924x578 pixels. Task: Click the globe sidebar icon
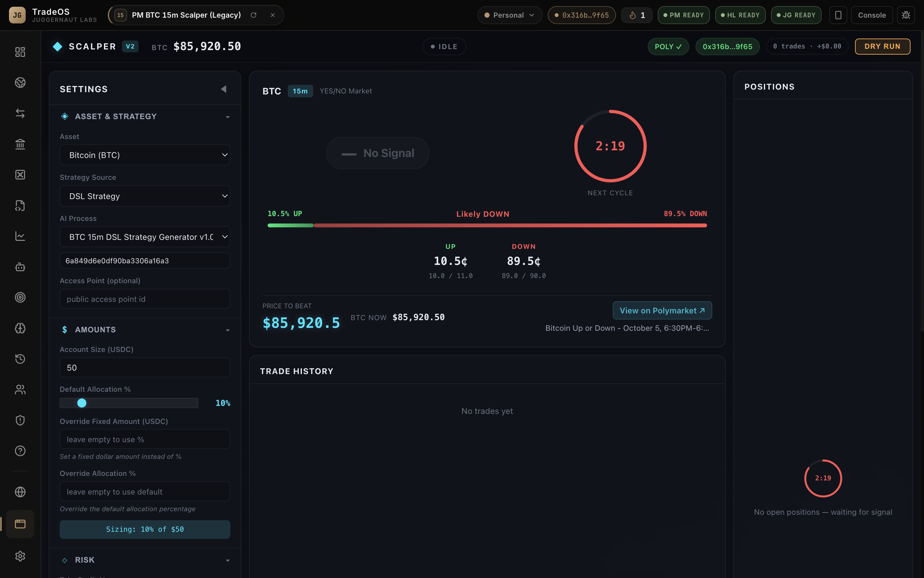coord(20,492)
